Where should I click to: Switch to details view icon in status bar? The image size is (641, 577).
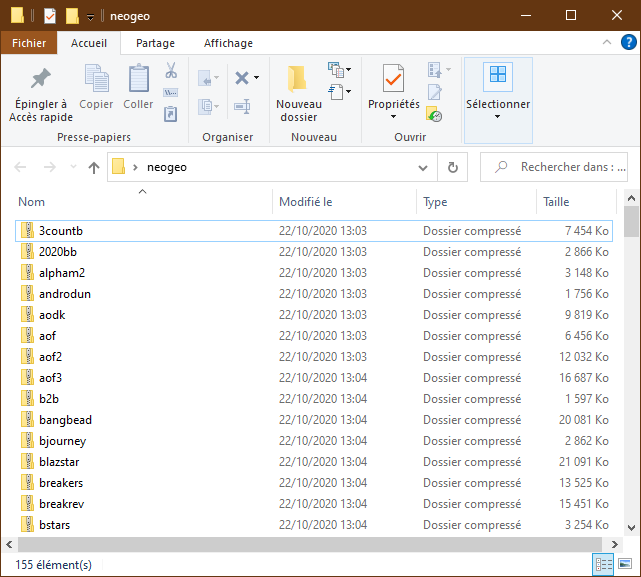click(x=603, y=565)
